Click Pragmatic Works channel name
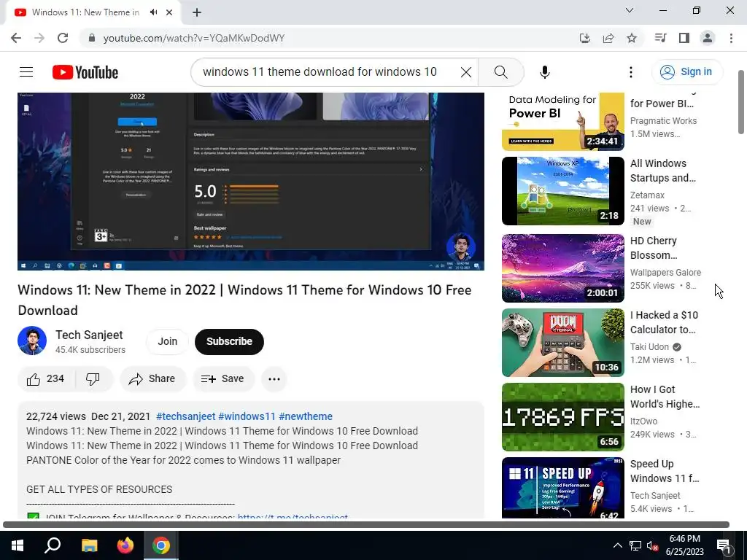The height and width of the screenshot is (560, 747). [x=663, y=121]
